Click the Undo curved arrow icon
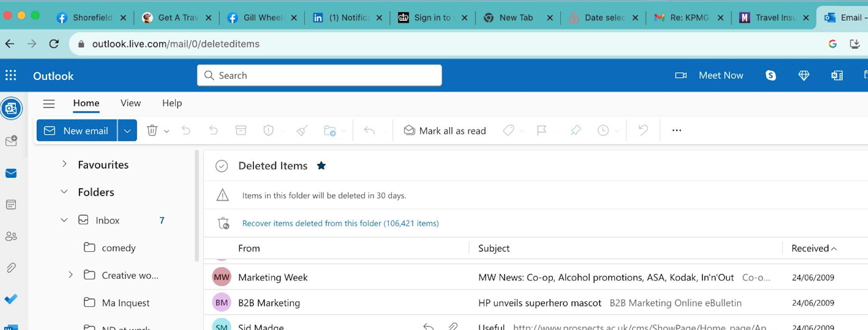The image size is (868, 330). coord(643,130)
